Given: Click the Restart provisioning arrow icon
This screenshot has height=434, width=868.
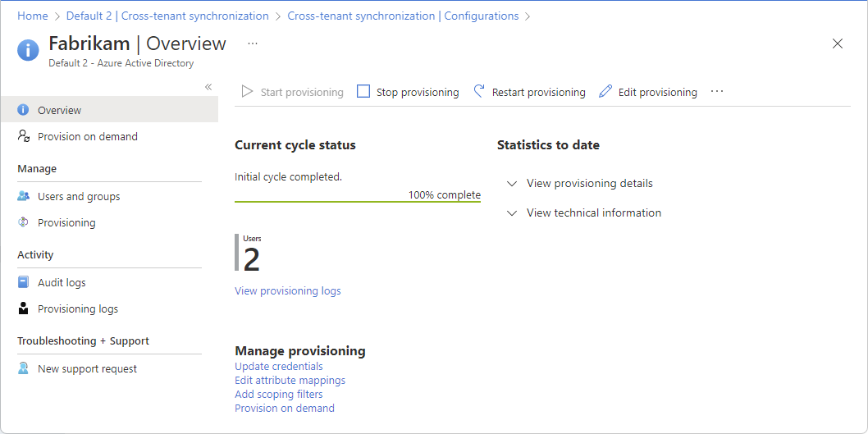Looking at the screenshot, I should pos(479,91).
